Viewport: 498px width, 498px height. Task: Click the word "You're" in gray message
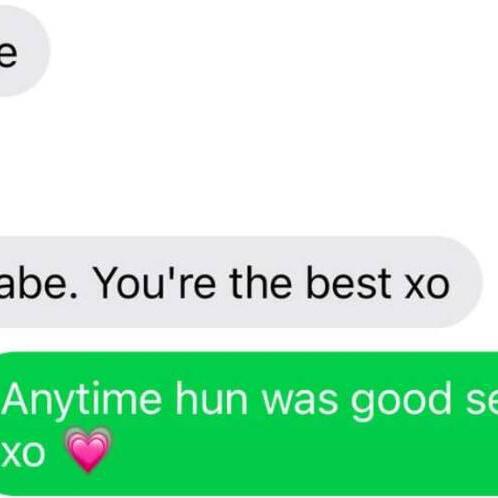pyautogui.click(x=154, y=283)
